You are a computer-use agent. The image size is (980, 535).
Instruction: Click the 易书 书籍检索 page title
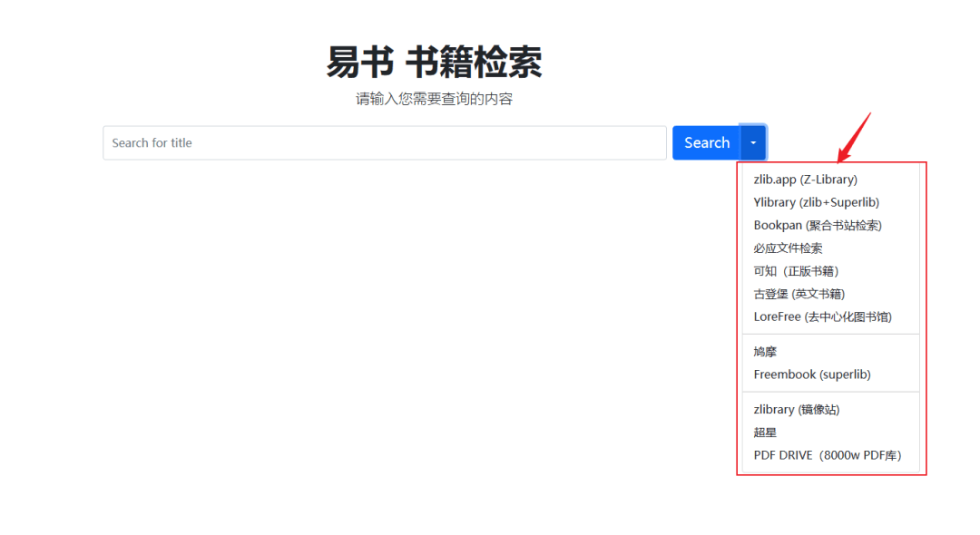[435, 62]
